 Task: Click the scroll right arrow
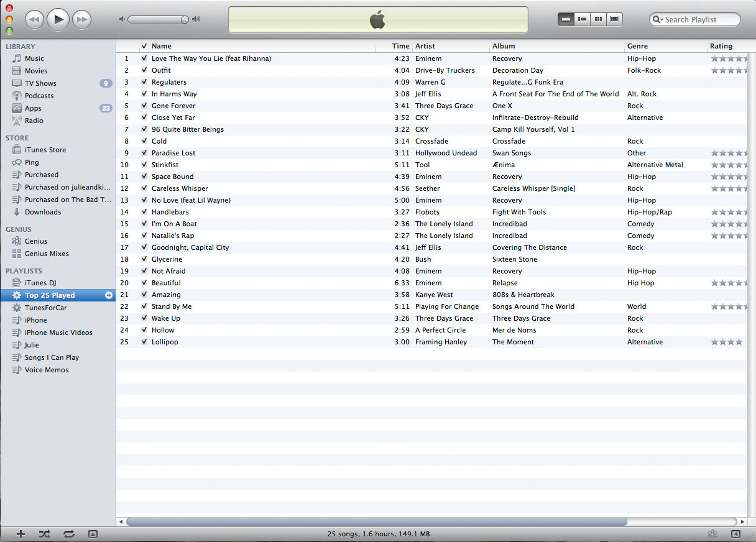click(742, 521)
